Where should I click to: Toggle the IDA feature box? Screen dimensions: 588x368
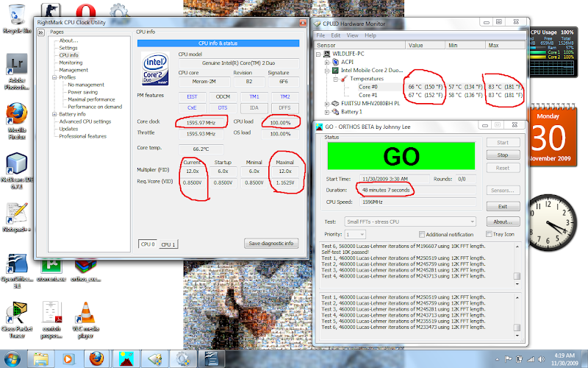pyautogui.click(x=254, y=107)
